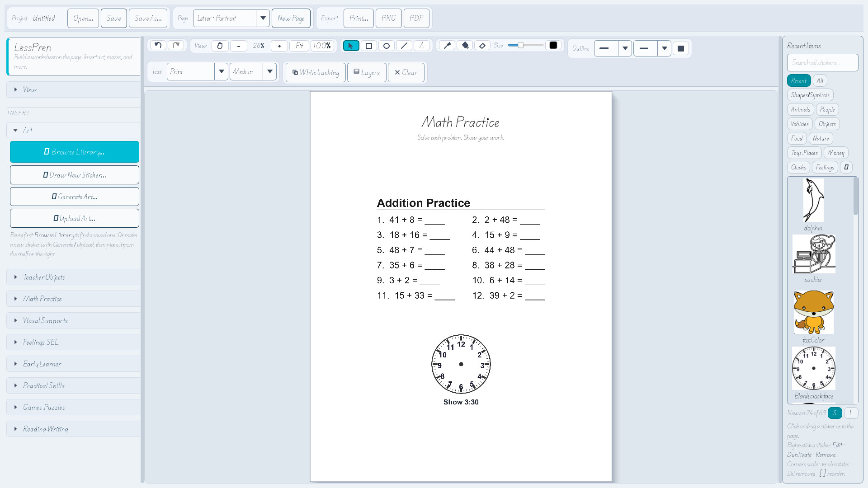868x488 pixels.
Task: Click the New Page button
Action: [x=291, y=19]
